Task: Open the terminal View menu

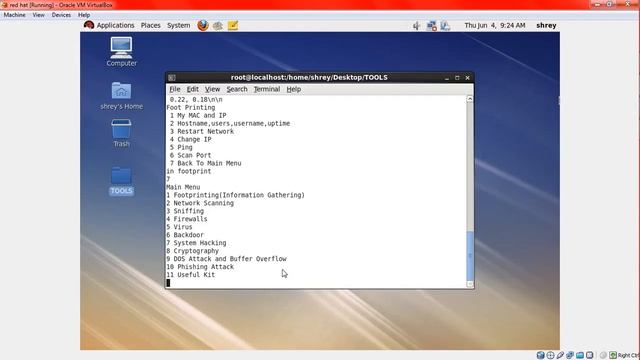Action: click(212, 89)
